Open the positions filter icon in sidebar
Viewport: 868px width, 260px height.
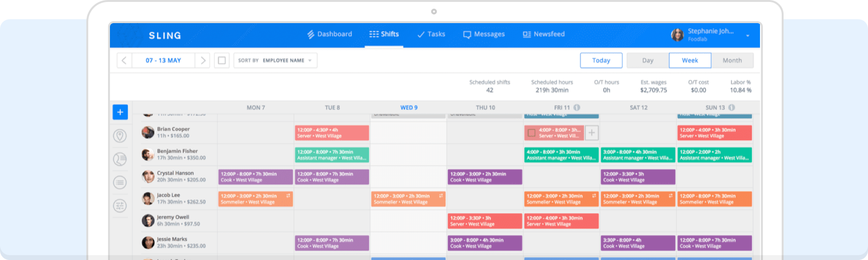[120, 159]
